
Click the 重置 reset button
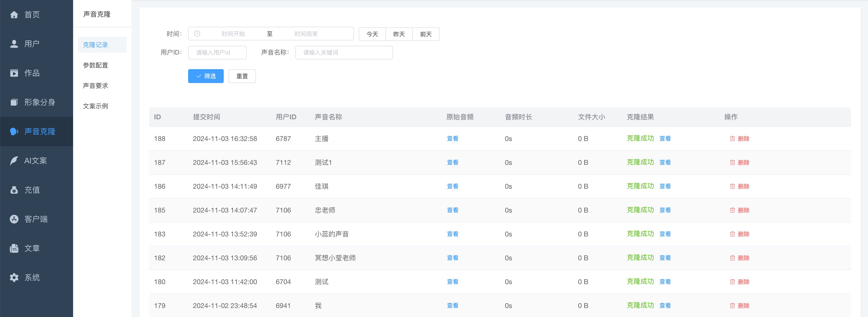[x=242, y=76]
